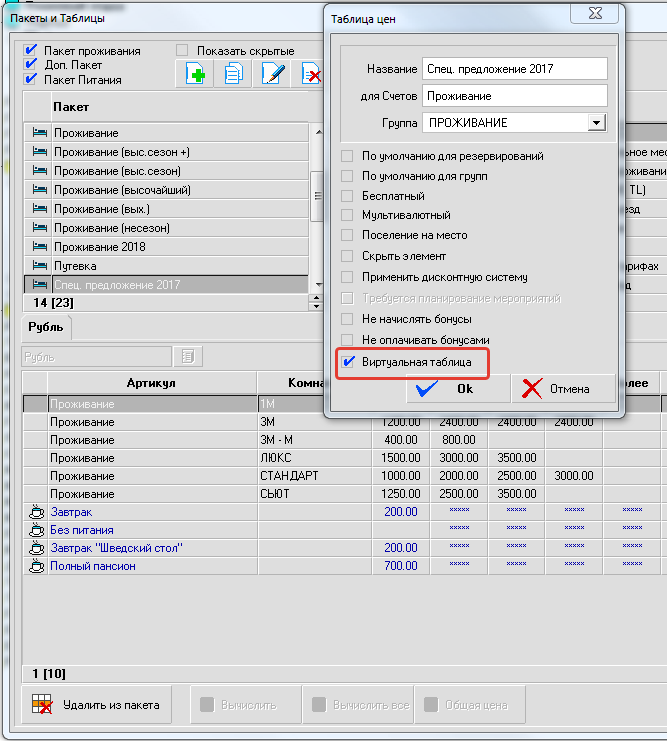
Task: Click the Название text input field
Action: (x=514, y=69)
